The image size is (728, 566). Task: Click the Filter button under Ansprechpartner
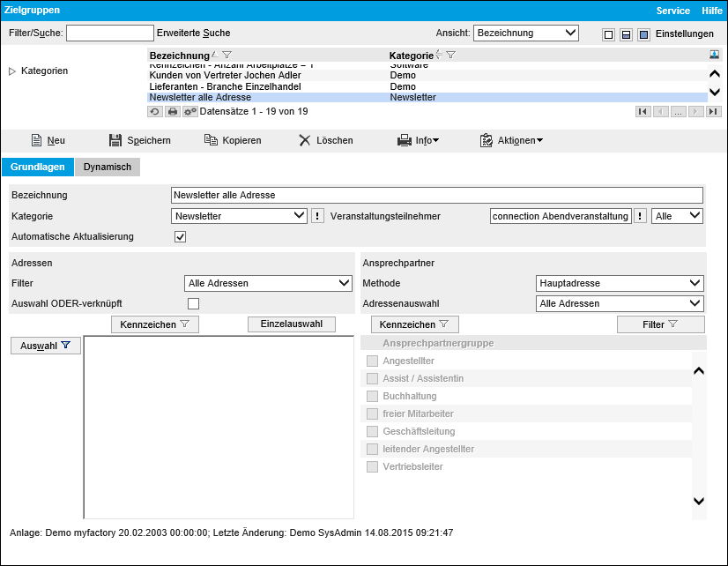tap(661, 324)
